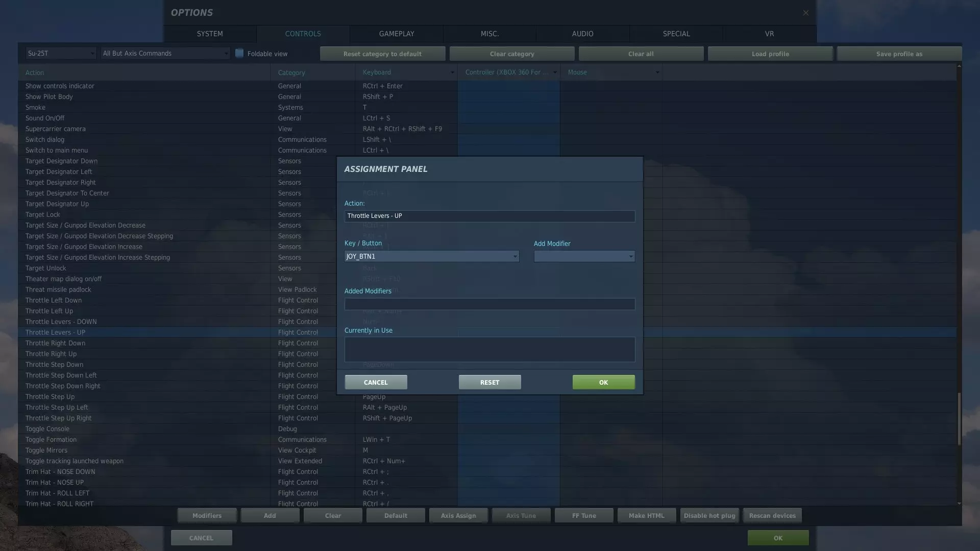The width and height of the screenshot is (980, 551).
Task: Click scrollbar down arrow of actions list
Action: click(959, 504)
